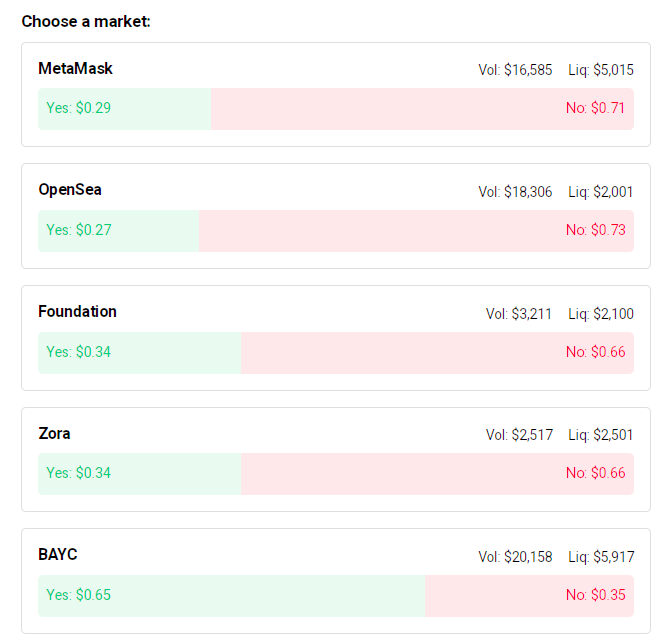Open the Foundation market title

[x=78, y=312]
